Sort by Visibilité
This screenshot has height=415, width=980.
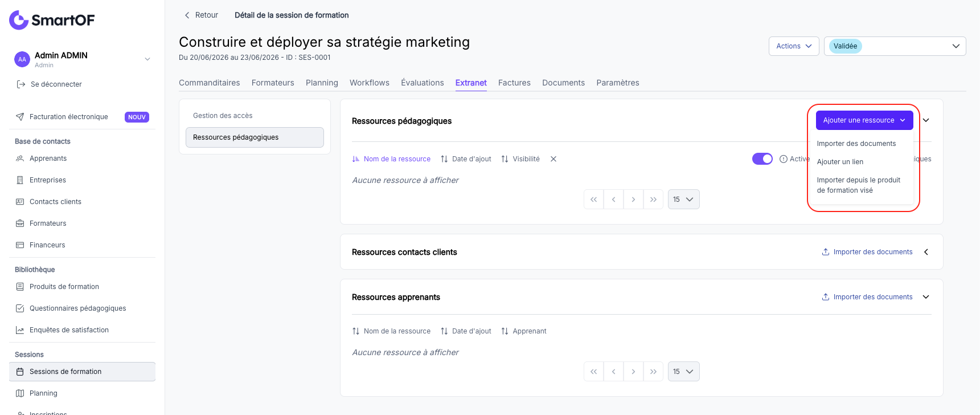520,159
